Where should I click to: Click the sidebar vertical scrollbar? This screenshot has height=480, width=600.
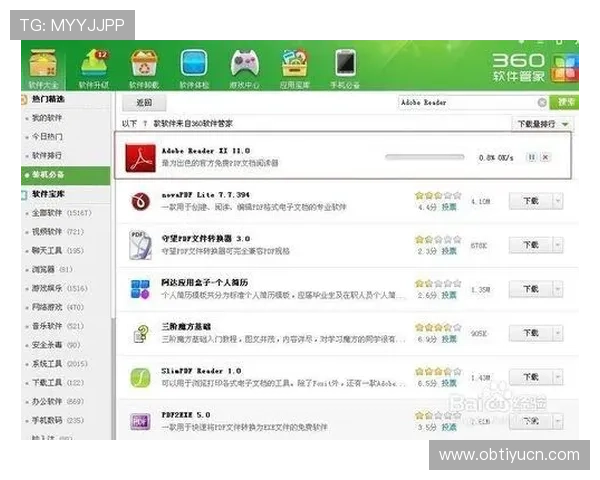[x=113, y=379]
